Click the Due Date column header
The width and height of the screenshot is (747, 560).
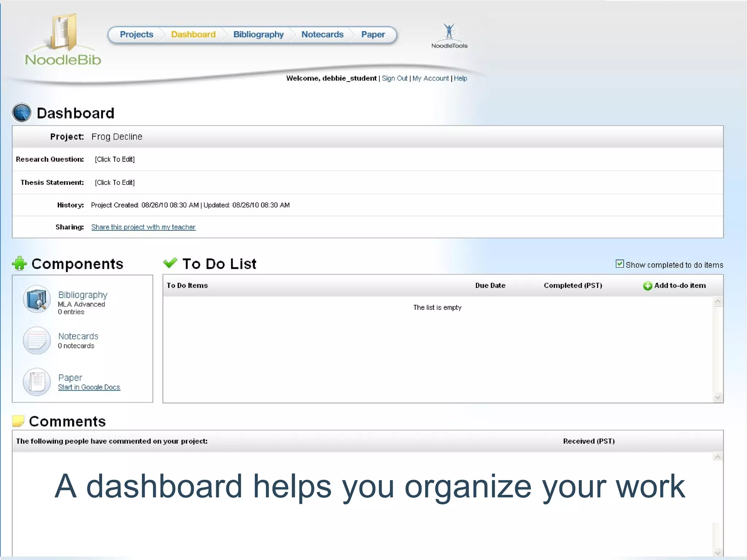pyautogui.click(x=490, y=285)
